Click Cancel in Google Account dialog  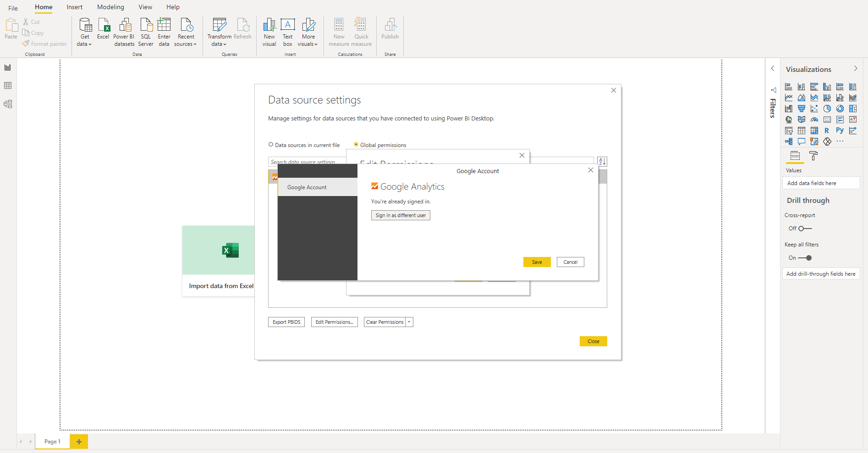[571, 262]
